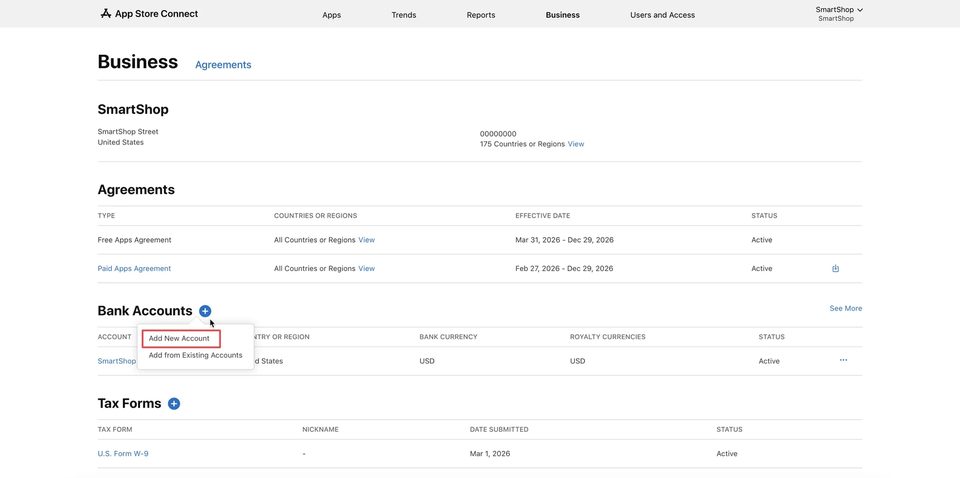Click the Active status of the Paid Apps Agreement
The height and width of the screenshot is (478, 960).
click(762, 269)
